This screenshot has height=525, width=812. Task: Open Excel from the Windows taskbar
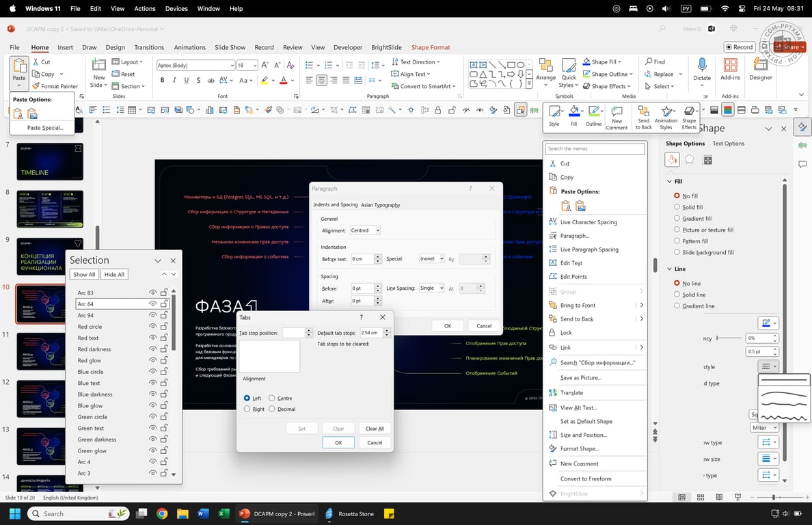pyautogui.click(x=224, y=513)
